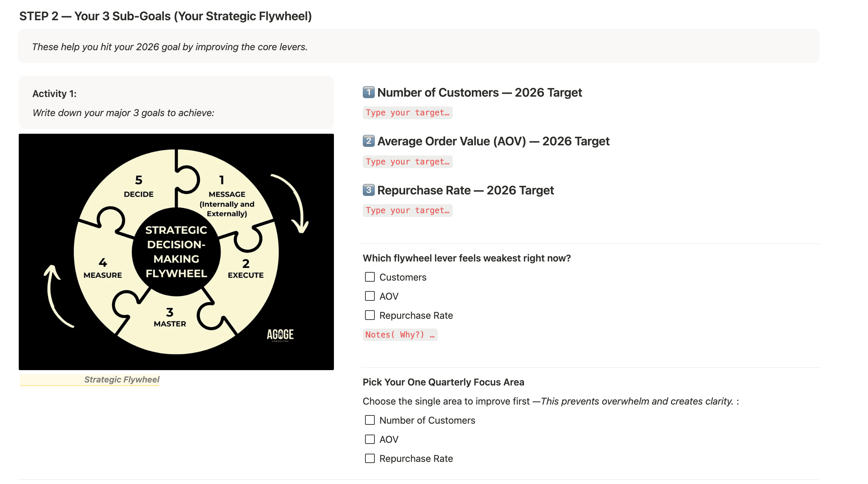Click the Strategic Flywheel caption
868x484 pixels.
click(x=121, y=379)
